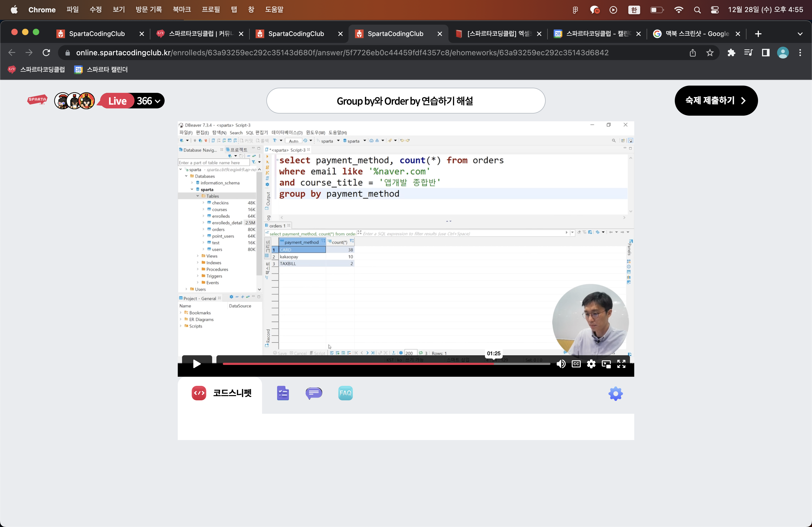Open the 도움말 menu
Screen dimensions: 812x527
[x=274, y=10]
